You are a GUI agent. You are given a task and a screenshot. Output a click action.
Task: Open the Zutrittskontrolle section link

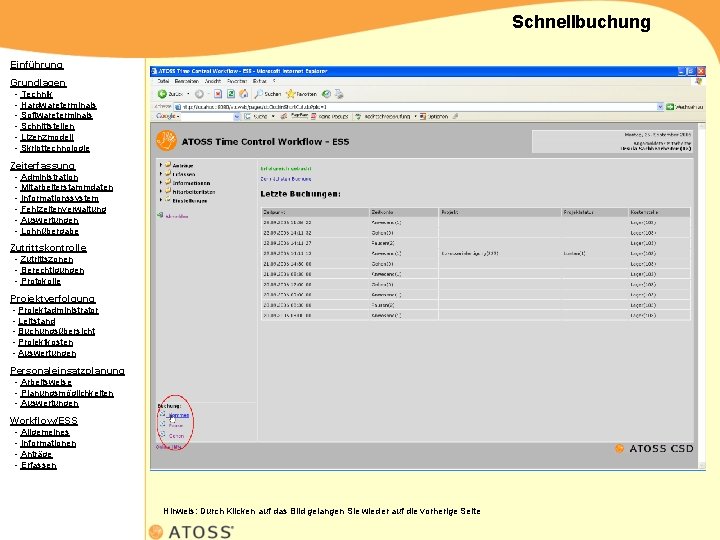48,248
